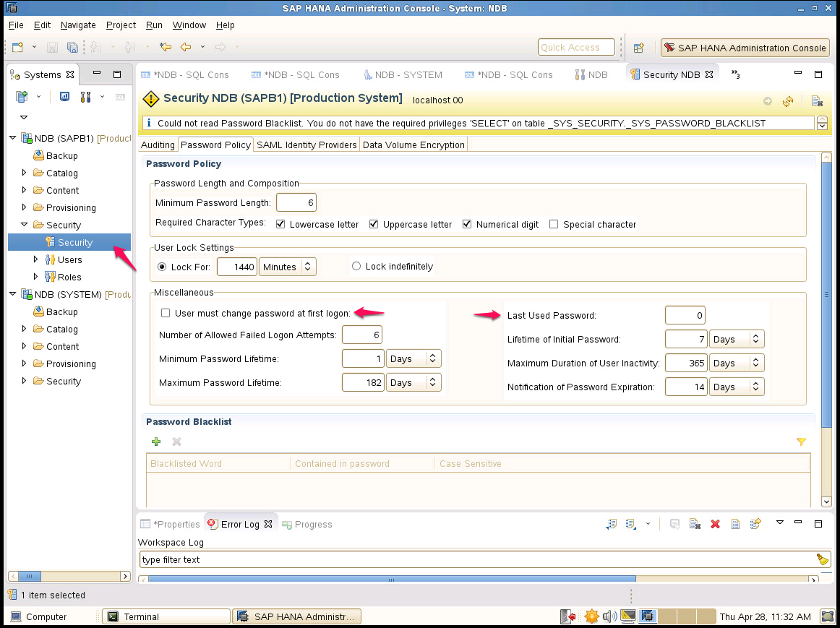Screen dimensions: 840x628
Task: Collapse the NDB (SAPB1) system node
Action: tap(13, 138)
